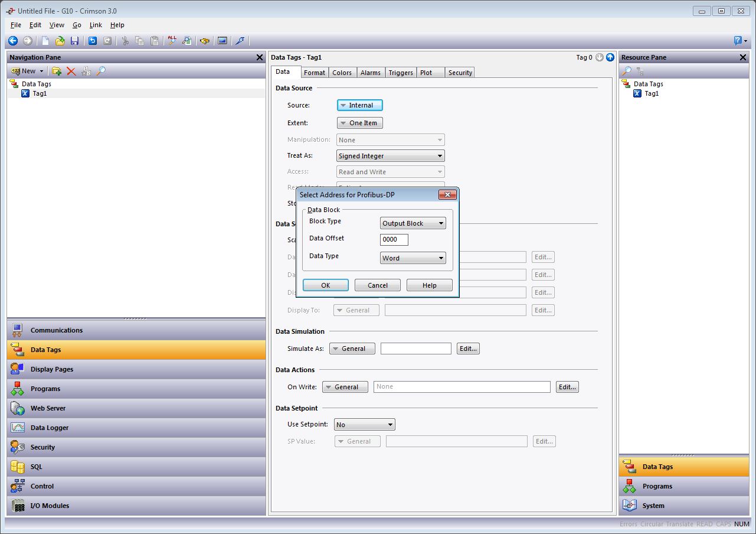
Task: Open Simulate As General dropdown
Action: (x=352, y=349)
